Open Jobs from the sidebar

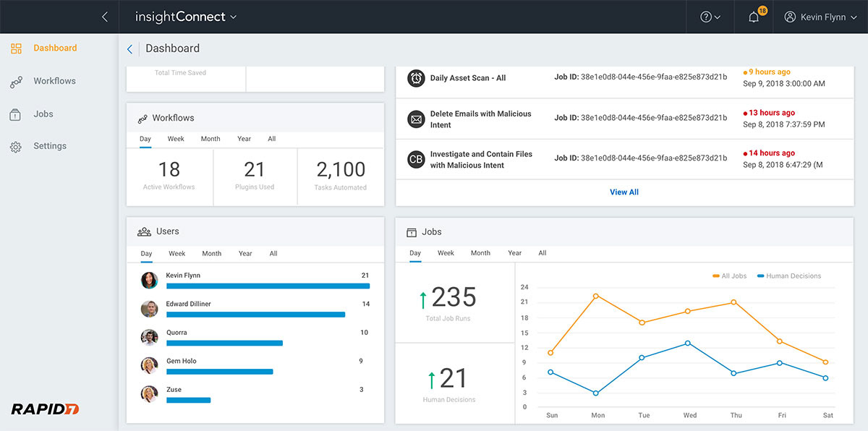click(43, 114)
